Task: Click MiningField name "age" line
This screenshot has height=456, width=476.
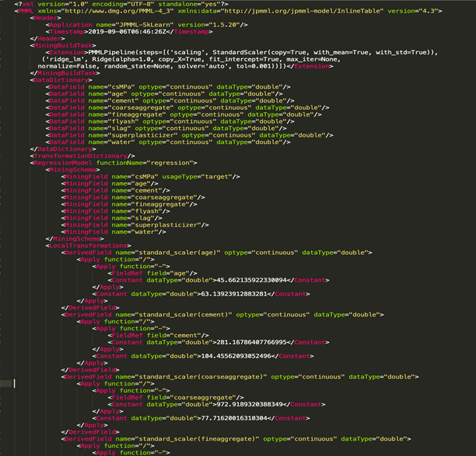Action: [x=110, y=183]
